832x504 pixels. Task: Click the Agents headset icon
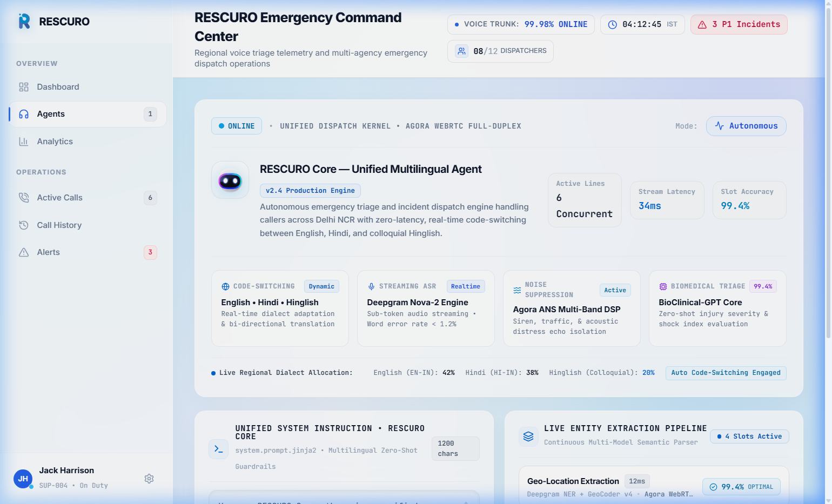[x=24, y=114]
